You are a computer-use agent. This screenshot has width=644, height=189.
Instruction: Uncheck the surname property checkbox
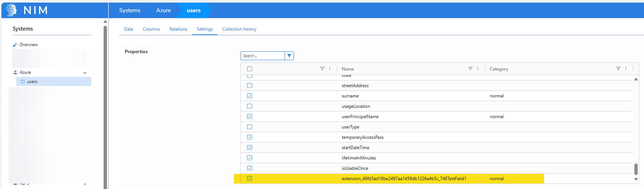click(x=249, y=96)
